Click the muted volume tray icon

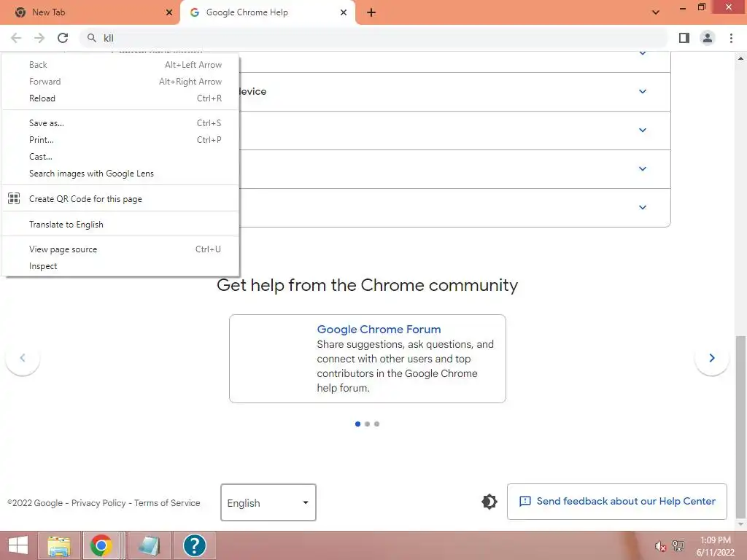[x=660, y=546]
